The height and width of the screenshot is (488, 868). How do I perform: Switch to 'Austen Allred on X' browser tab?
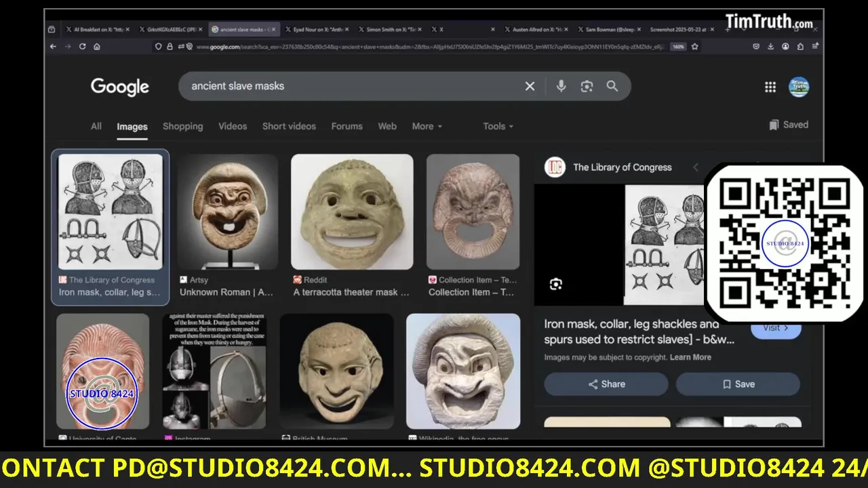pos(537,30)
